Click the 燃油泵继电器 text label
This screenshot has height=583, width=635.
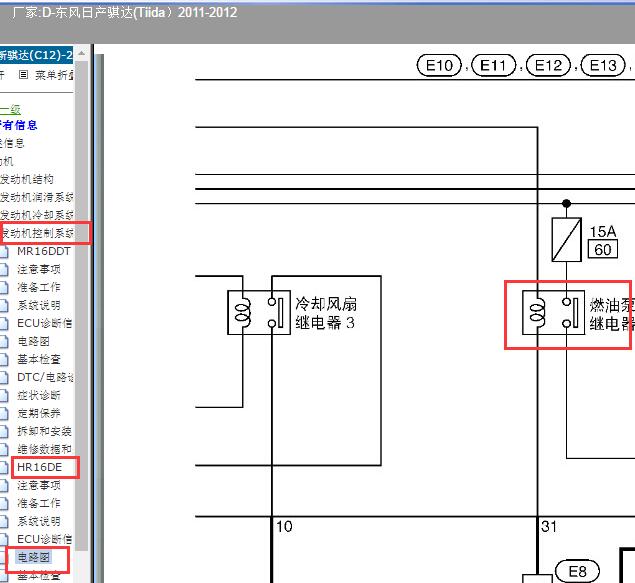coord(612,314)
